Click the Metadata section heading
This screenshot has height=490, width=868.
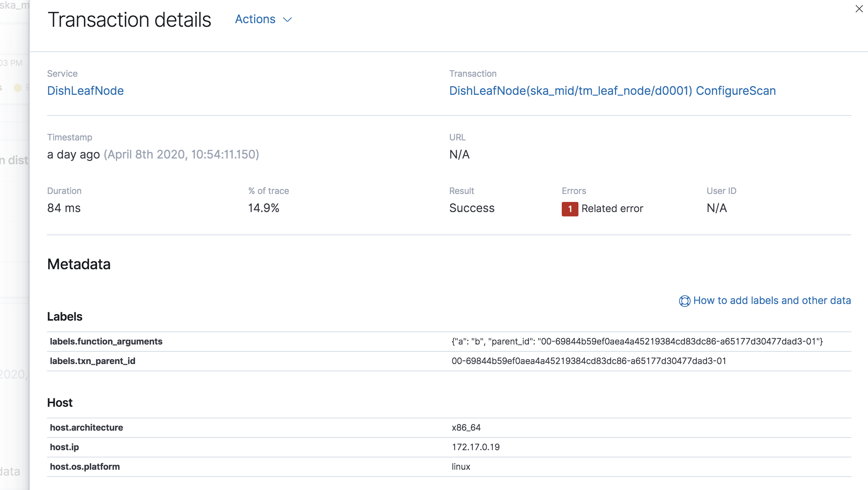[79, 264]
